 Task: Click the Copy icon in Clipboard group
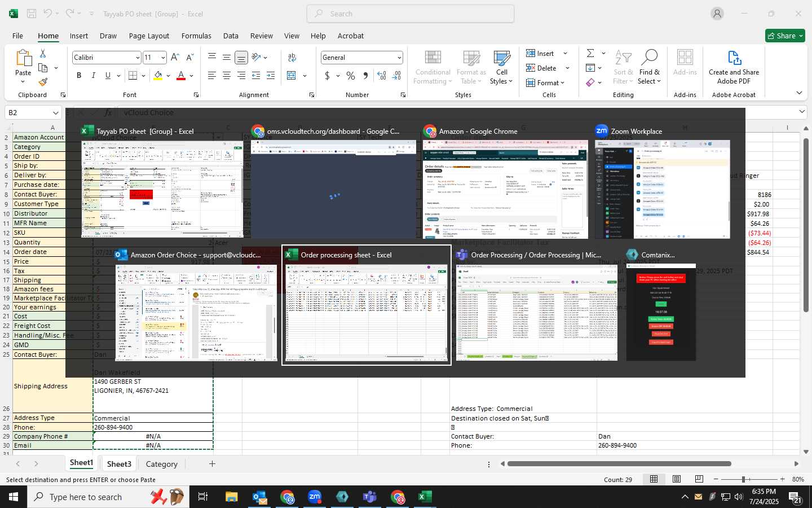click(43, 68)
